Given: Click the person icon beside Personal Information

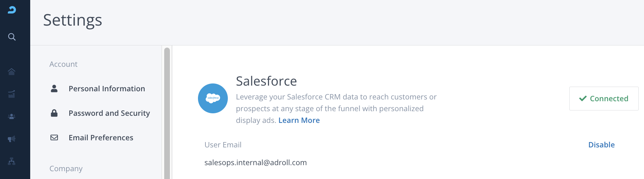Looking at the screenshot, I should click(54, 88).
